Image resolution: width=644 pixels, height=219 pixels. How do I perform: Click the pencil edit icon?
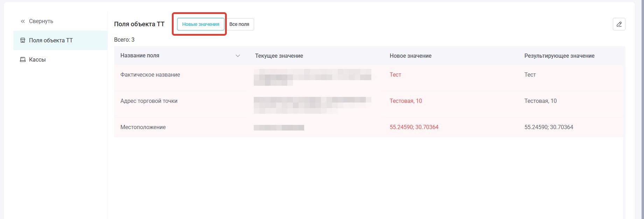coord(619,24)
